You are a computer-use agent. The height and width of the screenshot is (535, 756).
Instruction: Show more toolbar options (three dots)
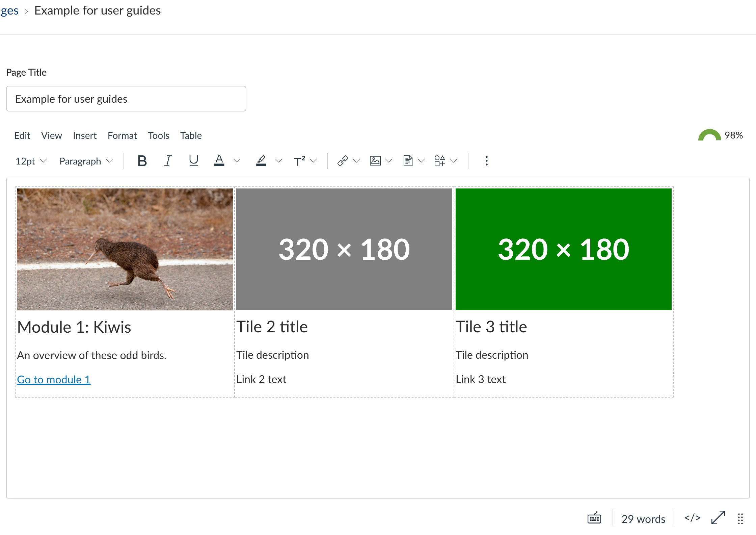(486, 161)
